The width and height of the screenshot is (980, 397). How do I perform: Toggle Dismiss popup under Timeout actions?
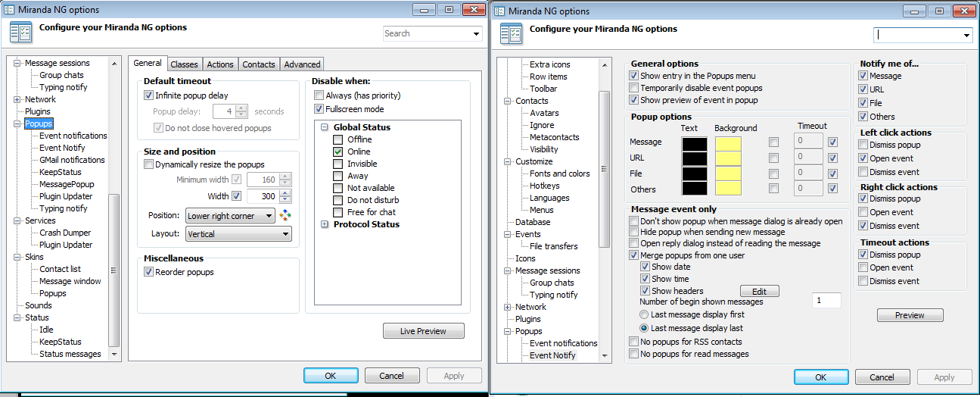[x=863, y=255]
